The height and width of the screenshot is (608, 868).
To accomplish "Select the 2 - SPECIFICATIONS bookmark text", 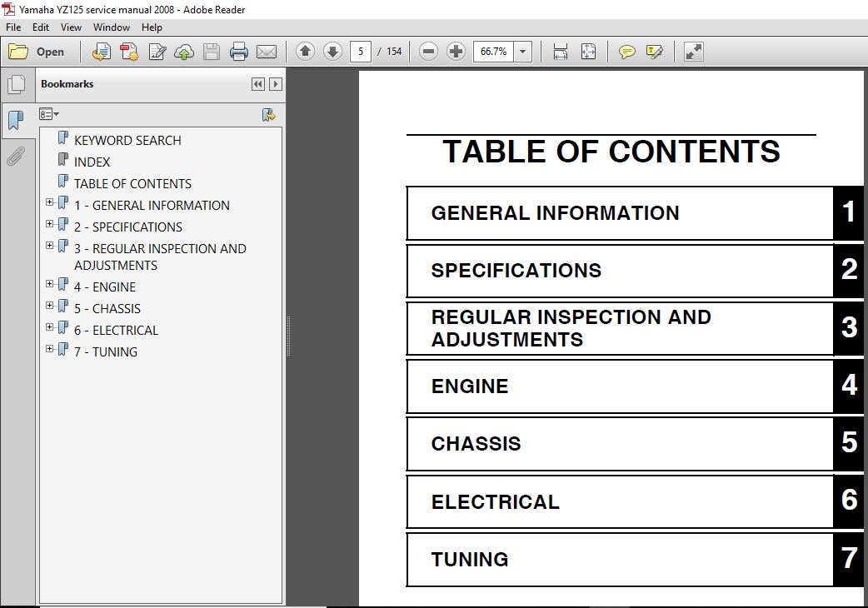I will click(128, 227).
